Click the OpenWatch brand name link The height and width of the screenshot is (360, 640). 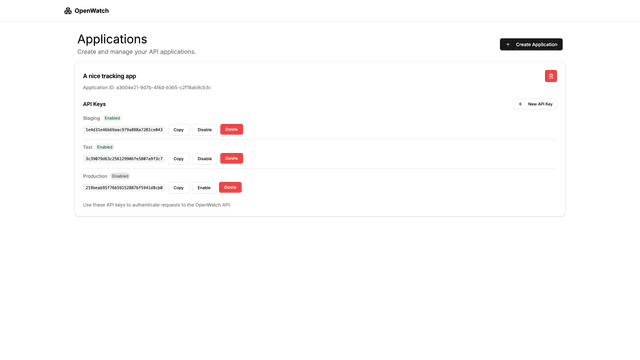tap(91, 11)
